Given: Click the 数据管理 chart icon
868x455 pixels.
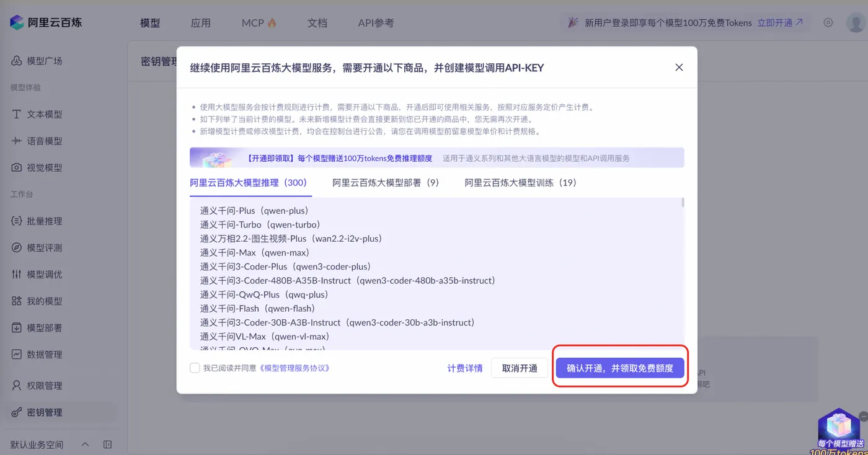Looking at the screenshot, I should (17, 354).
